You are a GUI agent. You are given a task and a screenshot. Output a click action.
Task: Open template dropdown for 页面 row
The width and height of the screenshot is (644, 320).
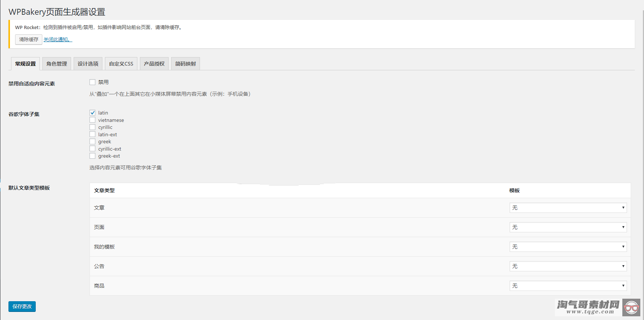568,227
